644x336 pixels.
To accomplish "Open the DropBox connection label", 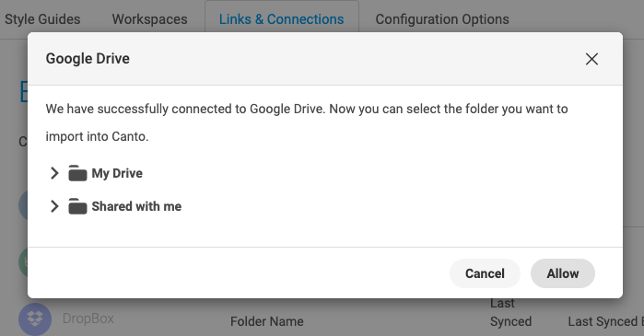I will (x=88, y=319).
